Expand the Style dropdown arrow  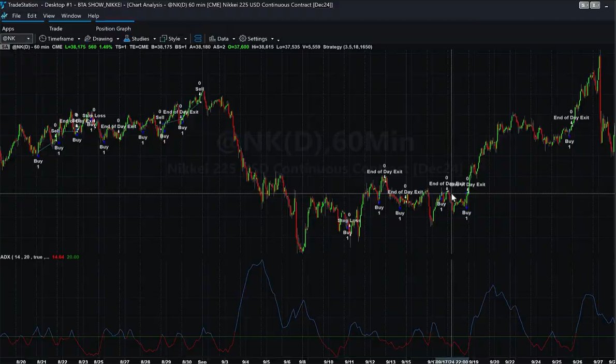click(185, 39)
